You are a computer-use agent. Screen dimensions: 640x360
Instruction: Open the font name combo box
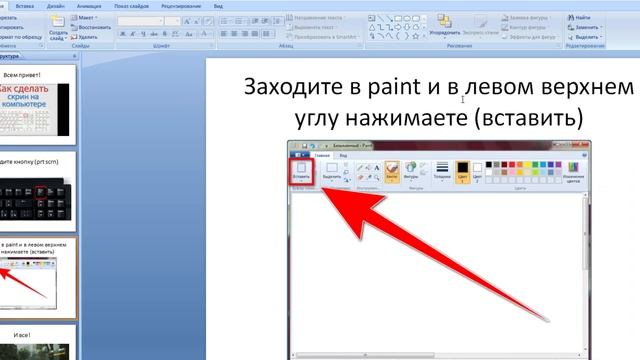point(141,21)
